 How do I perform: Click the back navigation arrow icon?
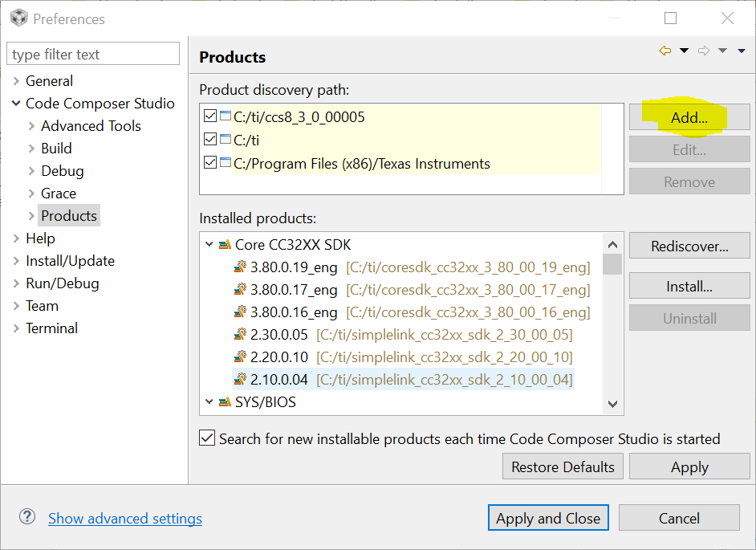665,51
